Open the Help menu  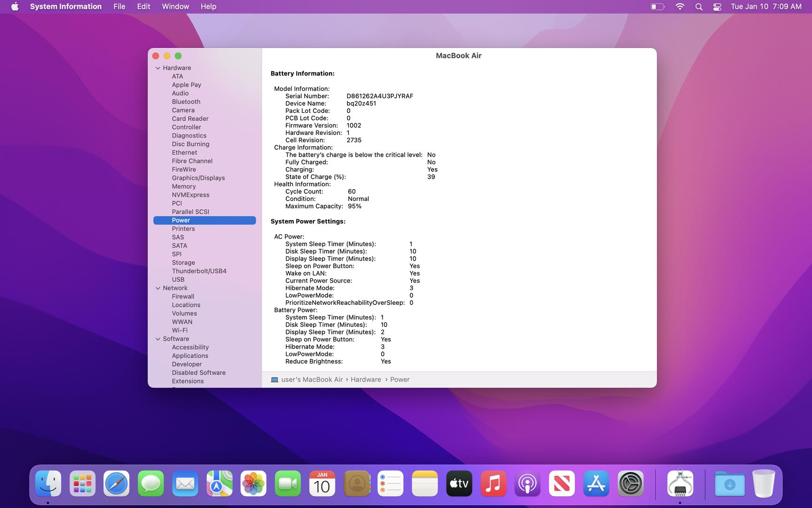coord(208,7)
